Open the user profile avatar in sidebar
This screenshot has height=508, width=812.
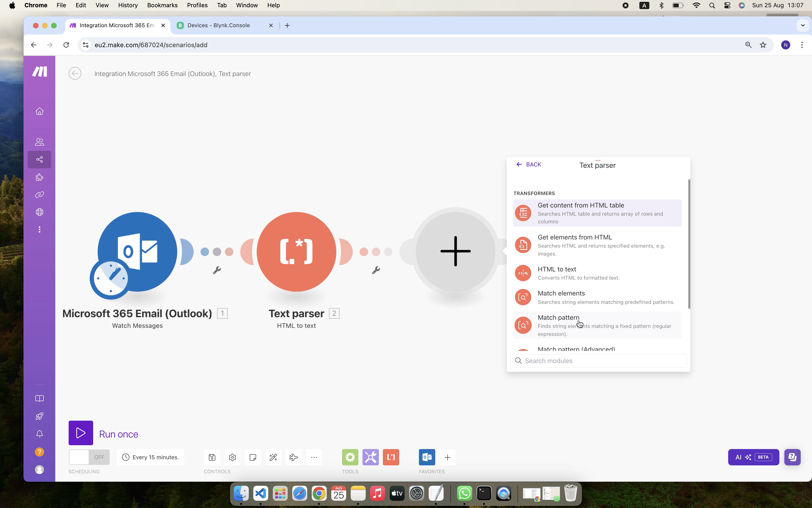[x=40, y=469]
